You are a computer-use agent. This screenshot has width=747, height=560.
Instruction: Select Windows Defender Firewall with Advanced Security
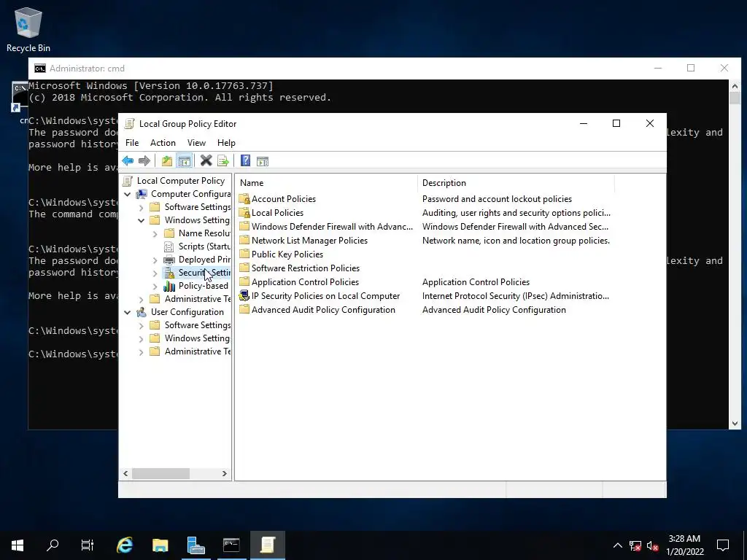[x=332, y=227]
